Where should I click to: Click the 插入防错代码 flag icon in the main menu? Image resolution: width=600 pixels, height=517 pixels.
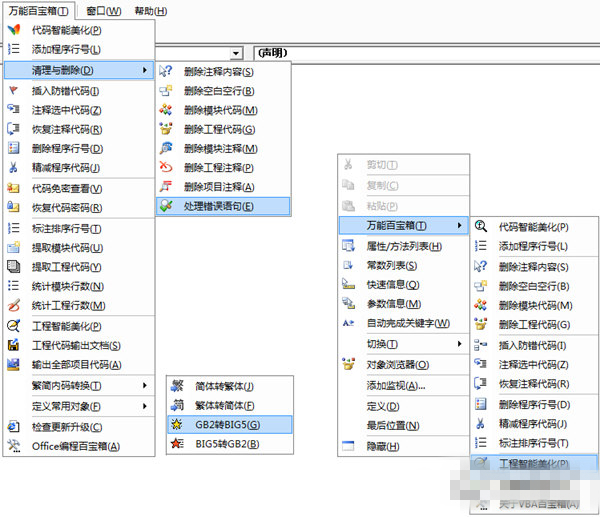[14, 91]
